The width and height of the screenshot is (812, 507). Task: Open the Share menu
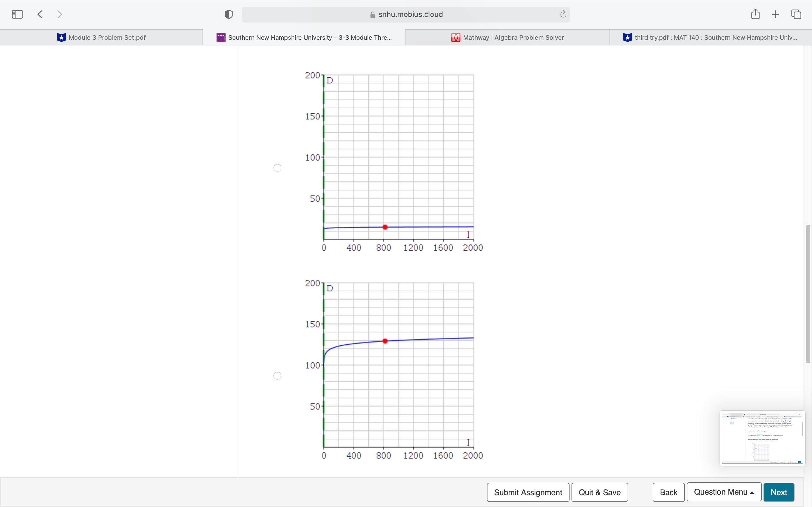755,14
